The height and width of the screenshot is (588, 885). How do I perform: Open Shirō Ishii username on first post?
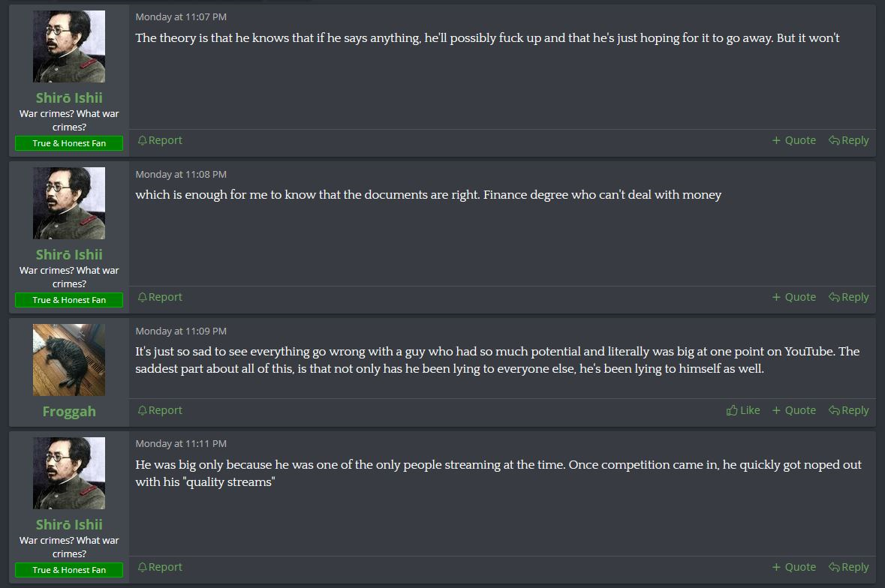pos(69,97)
